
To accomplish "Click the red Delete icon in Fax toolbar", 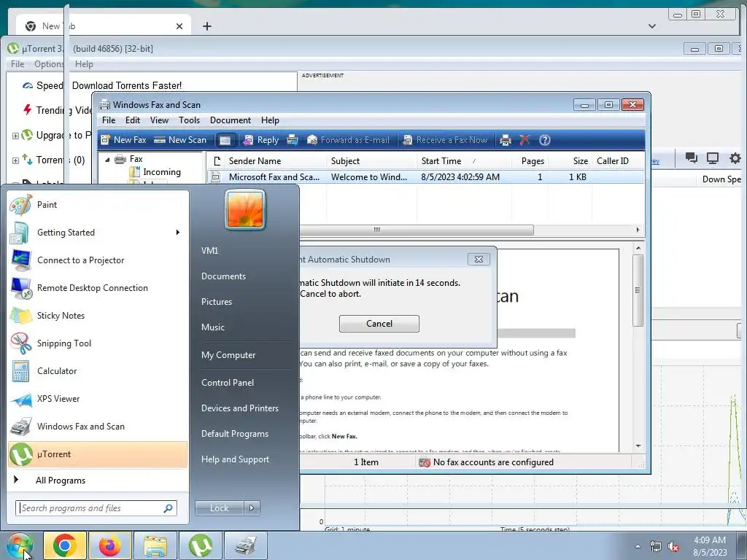I will [x=525, y=140].
